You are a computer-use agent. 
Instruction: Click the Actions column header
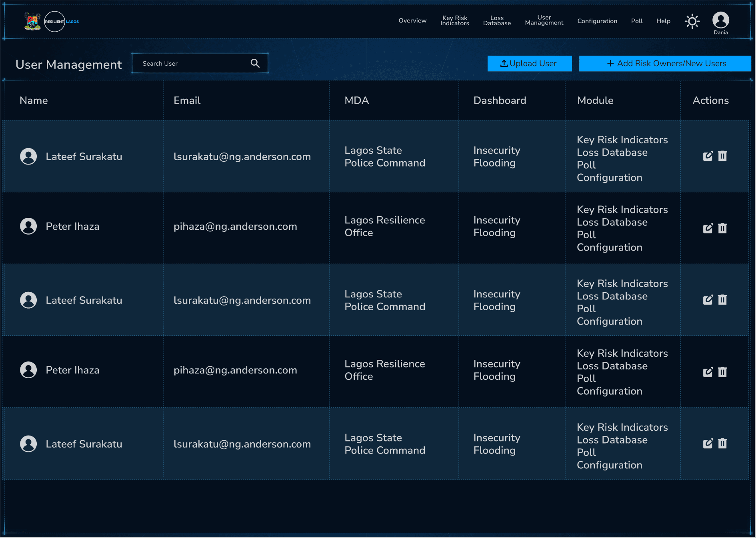(x=711, y=100)
